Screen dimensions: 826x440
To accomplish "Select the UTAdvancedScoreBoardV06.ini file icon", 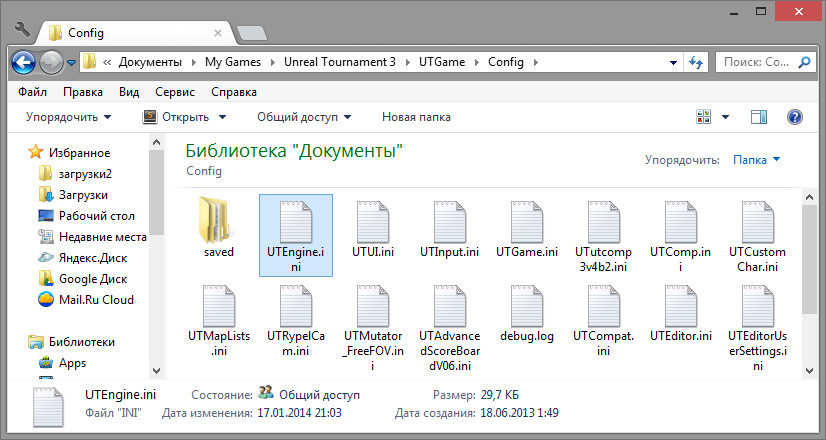I will coord(450,306).
